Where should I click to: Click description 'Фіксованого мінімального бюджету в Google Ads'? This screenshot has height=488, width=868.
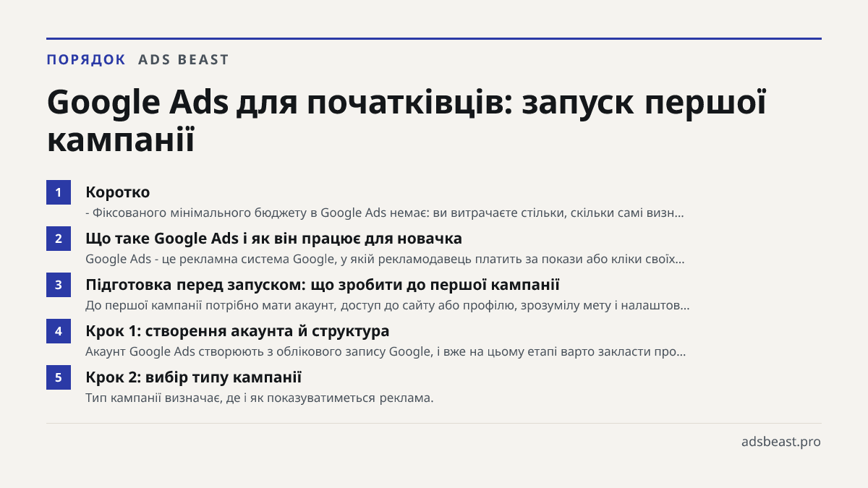click(385, 213)
